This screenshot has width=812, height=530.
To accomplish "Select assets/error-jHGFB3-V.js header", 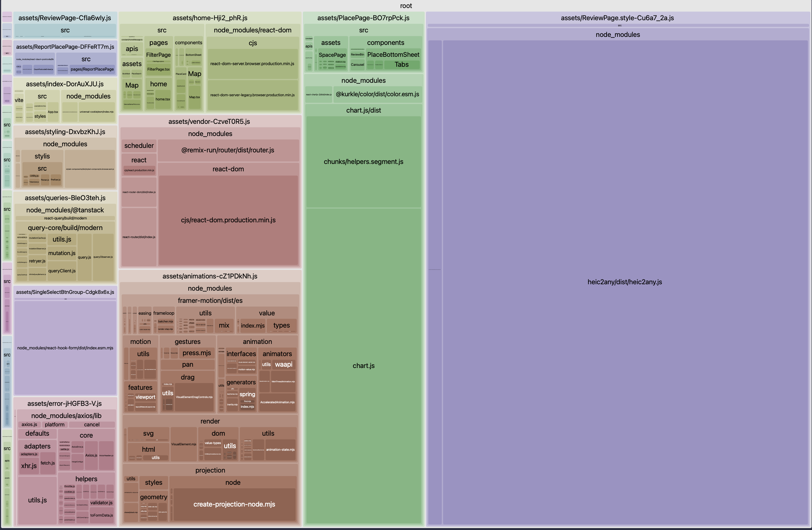I will (64, 404).
